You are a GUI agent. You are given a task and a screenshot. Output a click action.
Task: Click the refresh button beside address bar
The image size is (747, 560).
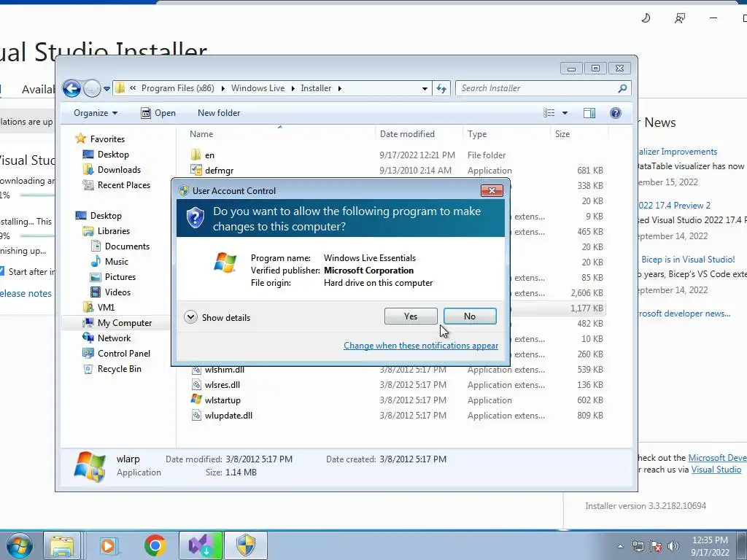(x=441, y=88)
